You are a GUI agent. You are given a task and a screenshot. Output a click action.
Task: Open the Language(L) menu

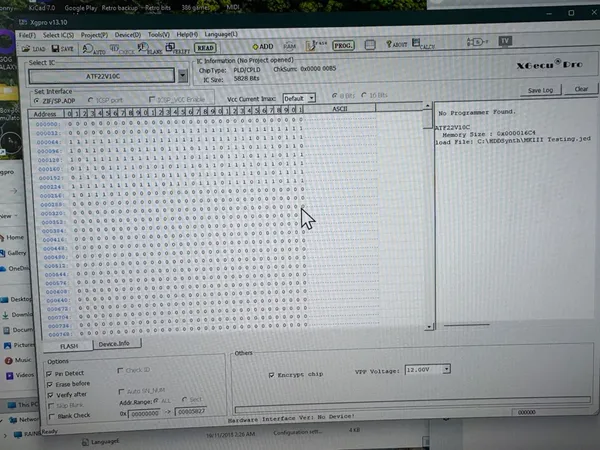click(221, 34)
